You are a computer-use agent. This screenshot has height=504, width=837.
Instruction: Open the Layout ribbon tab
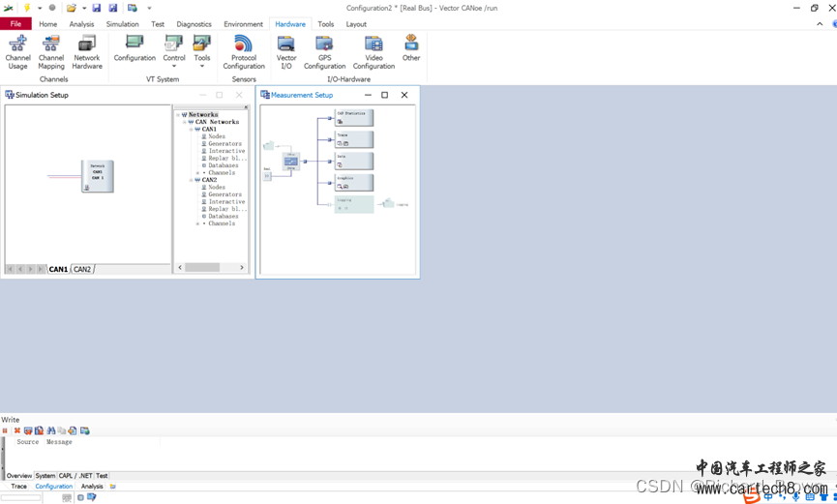[x=356, y=24]
